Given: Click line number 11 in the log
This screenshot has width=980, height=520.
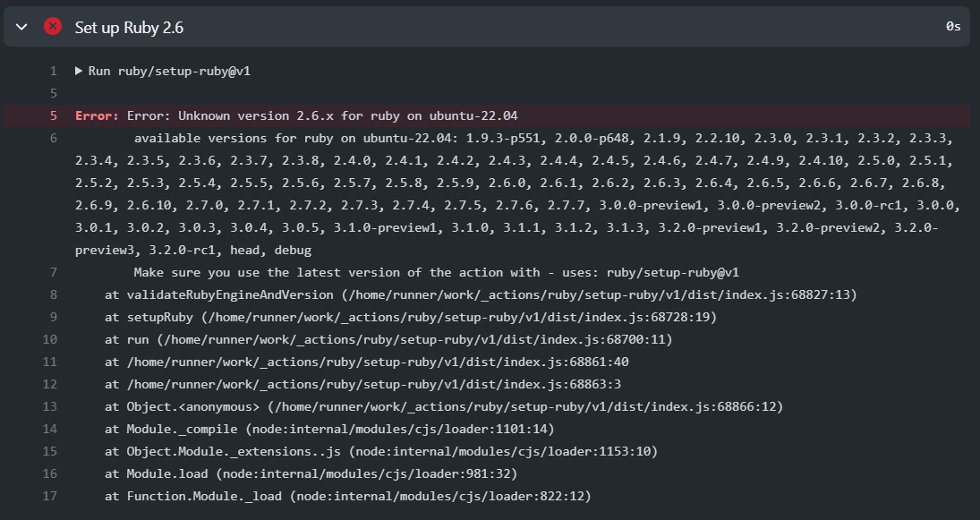Looking at the screenshot, I should 50,362.
